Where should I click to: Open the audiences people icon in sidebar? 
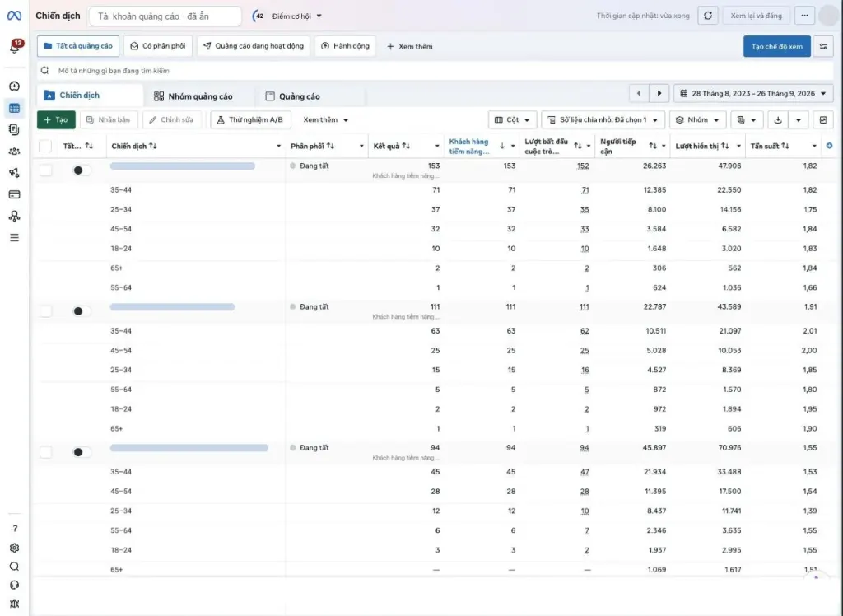tap(15, 152)
